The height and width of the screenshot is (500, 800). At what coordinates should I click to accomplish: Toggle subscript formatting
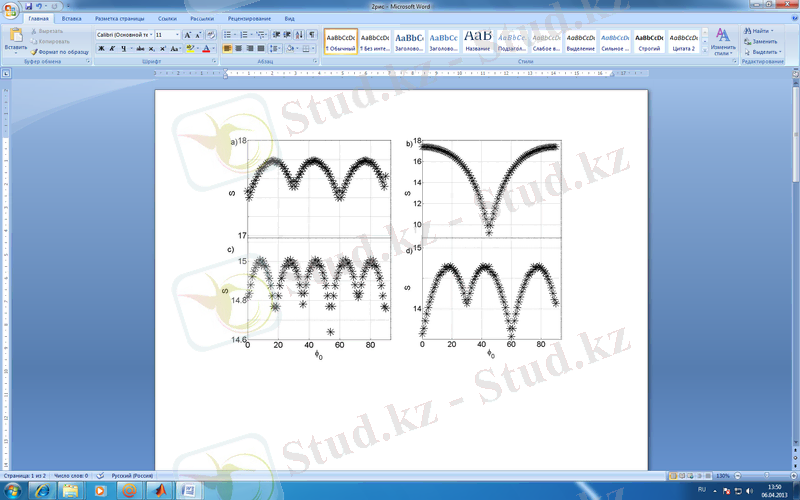click(152, 48)
